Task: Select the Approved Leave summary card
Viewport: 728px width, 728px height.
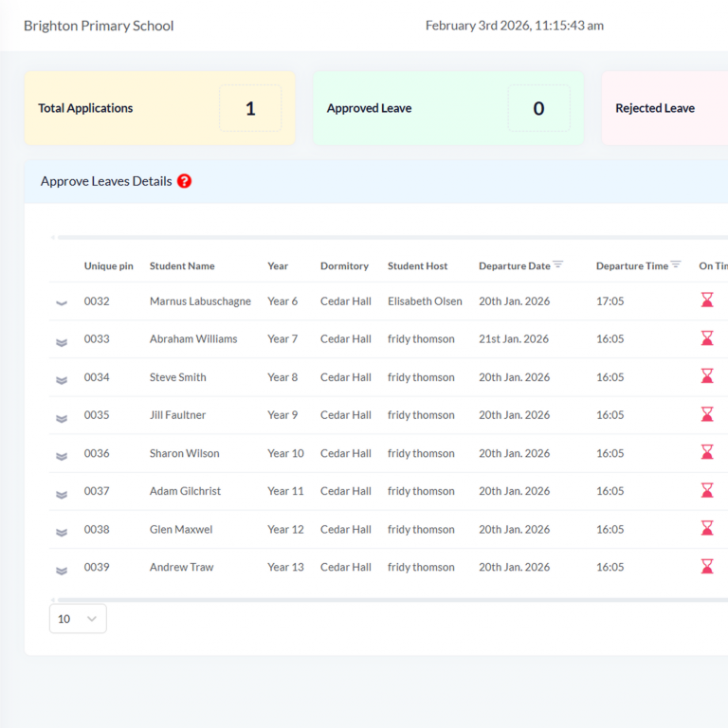Action: coord(447,108)
